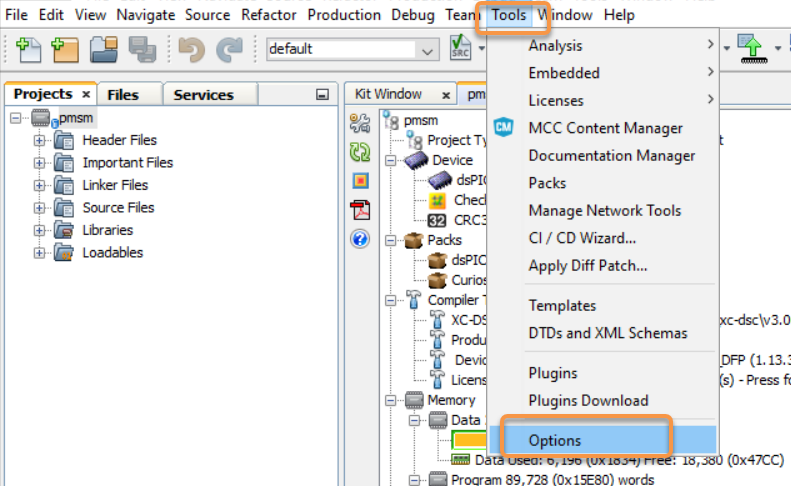Viewport: 791px width, 486px height.
Task: Click the Open Project toolbar icon
Action: point(104,49)
